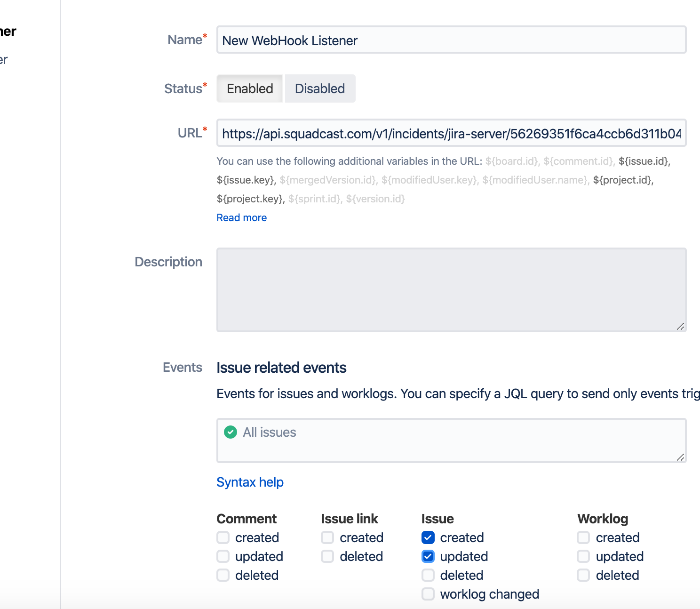700x609 pixels.
Task: Open the Syntax help link
Action: click(x=250, y=482)
